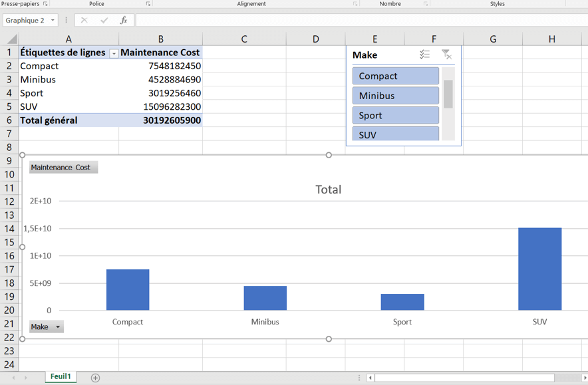Select grand total value 30192605900
The height and width of the screenshot is (385, 588).
(x=160, y=120)
